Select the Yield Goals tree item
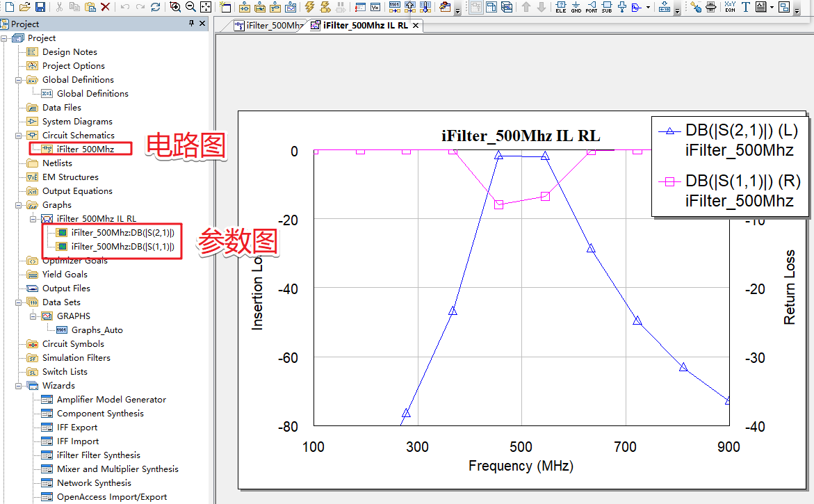The width and height of the screenshot is (814, 504). [65, 274]
